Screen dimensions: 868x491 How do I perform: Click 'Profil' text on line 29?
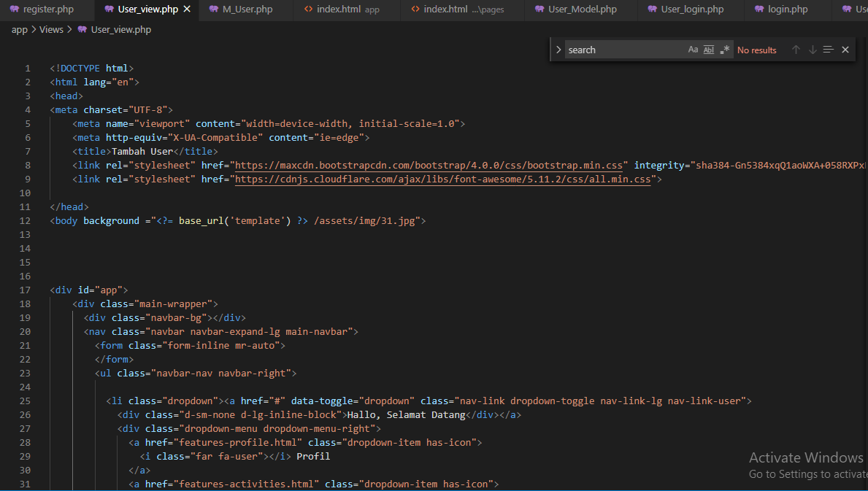point(313,456)
